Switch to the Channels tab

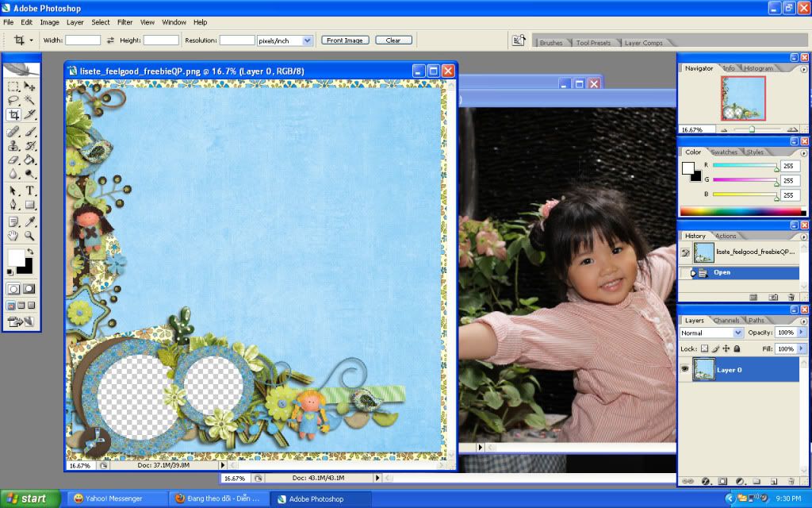(726, 321)
